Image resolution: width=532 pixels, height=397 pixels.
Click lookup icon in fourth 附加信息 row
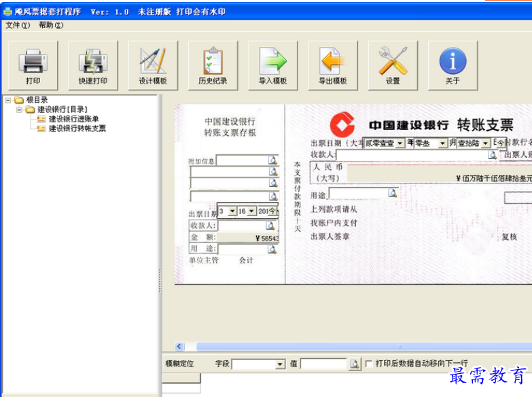tap(273, 196)
